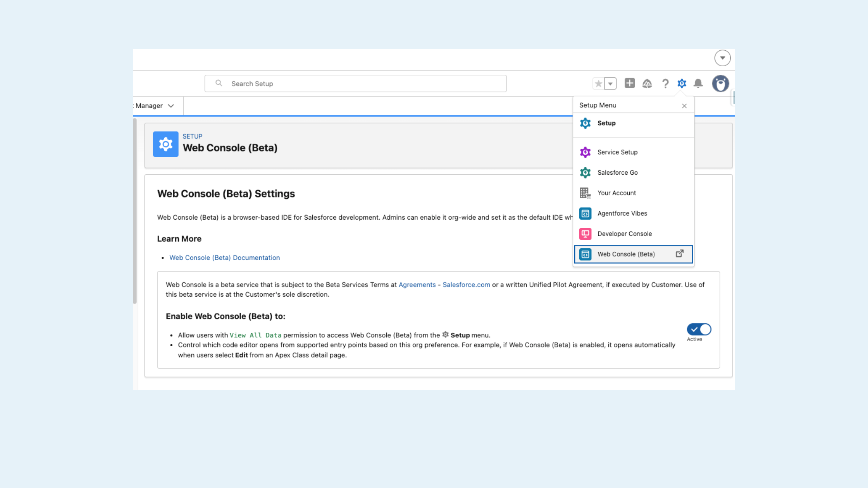Open the notifications bell
Screen dimensions: 868x488
point(698,84)
